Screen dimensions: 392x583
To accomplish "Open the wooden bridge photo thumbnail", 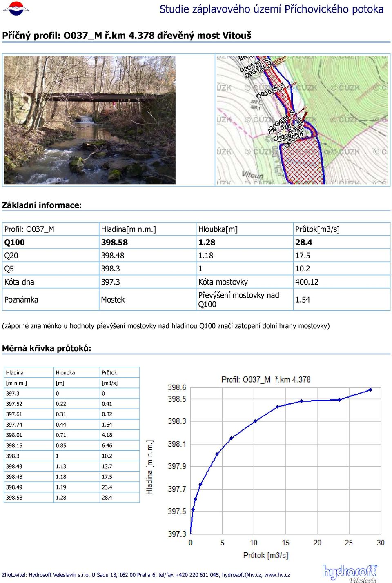I will (x=90, y=120).
